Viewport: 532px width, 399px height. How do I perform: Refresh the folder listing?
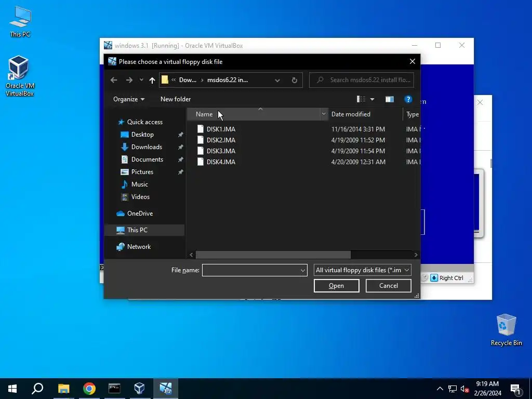tap(295, 80)
